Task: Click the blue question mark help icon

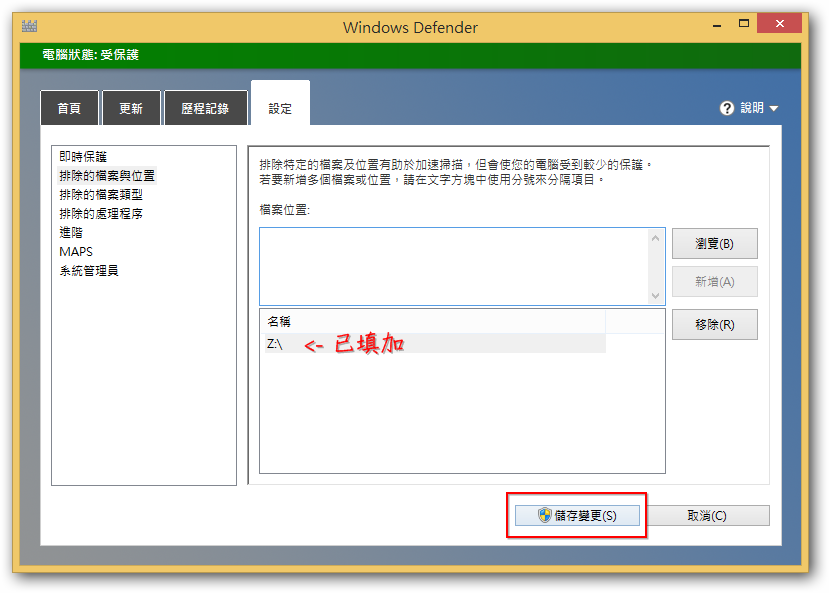Action: 727,108
